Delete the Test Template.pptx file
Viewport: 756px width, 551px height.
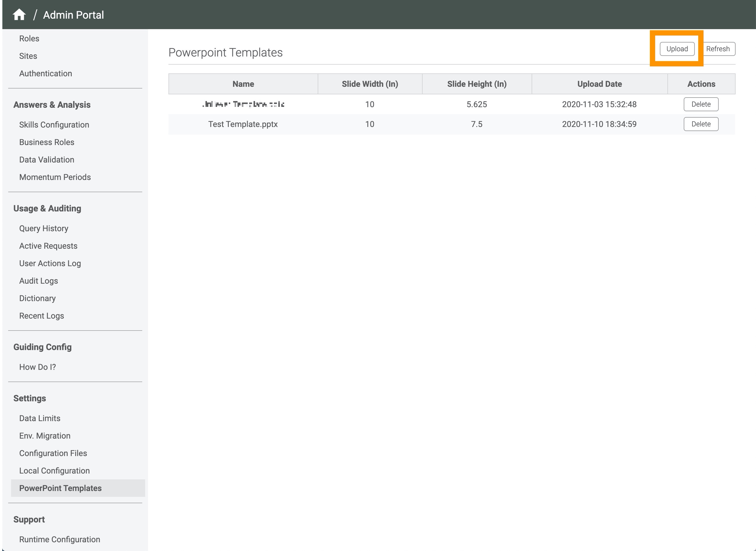[701, 124]
